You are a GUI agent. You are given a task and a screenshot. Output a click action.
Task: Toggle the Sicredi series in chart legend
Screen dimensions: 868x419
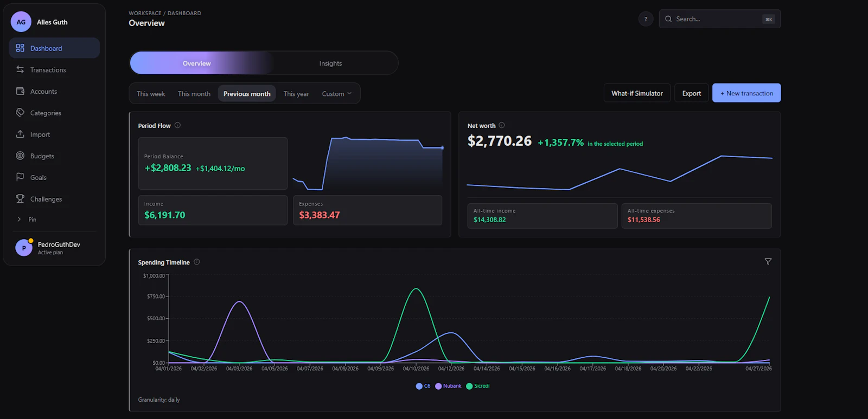478,386
